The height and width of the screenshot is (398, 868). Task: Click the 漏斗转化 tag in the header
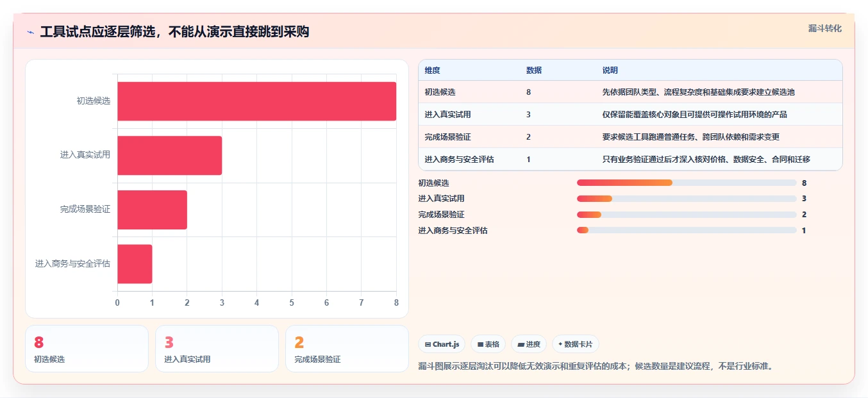(825, 28)
